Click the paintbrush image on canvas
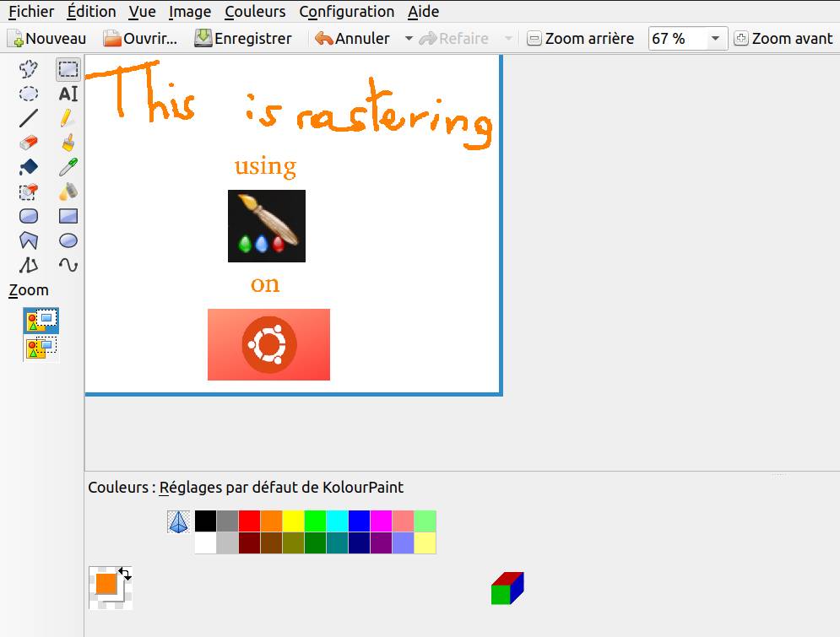The width and height of the screenshot is (840, 637). click(x=267, y=226)
